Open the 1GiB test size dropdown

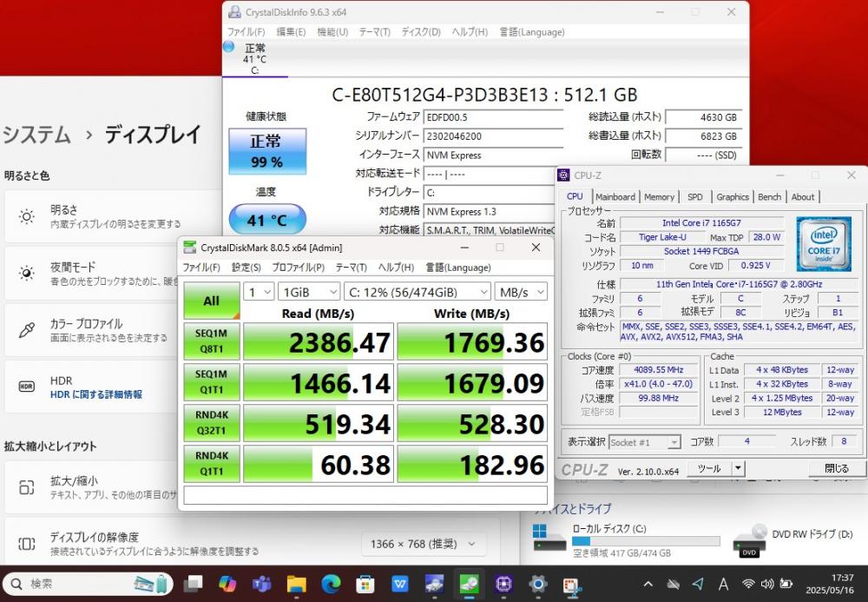(x=309, y=292)
